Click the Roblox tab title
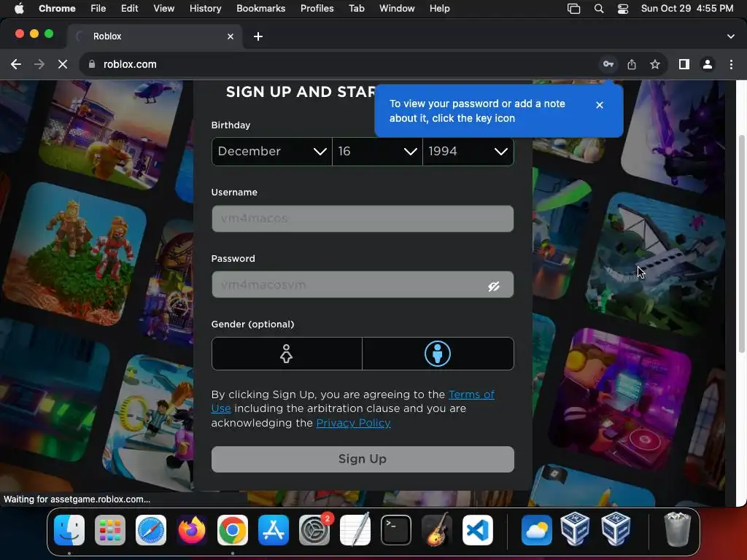 (x=107, y=36)
